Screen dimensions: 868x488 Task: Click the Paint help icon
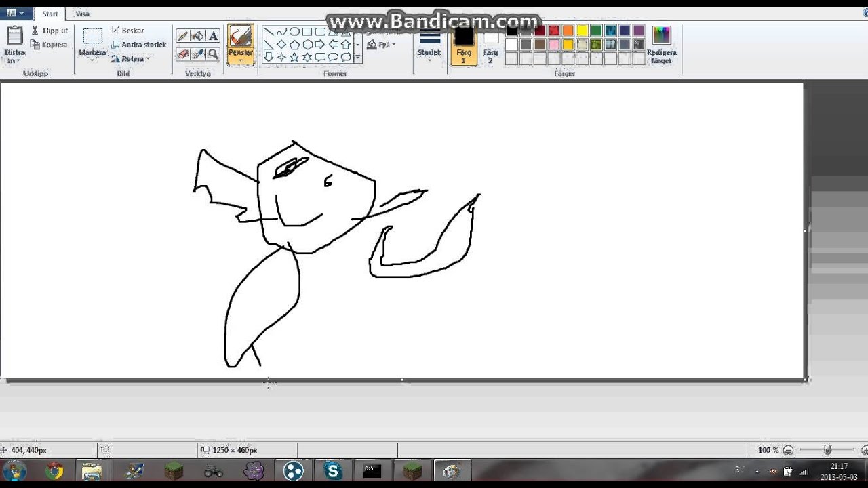coord(865,13)
